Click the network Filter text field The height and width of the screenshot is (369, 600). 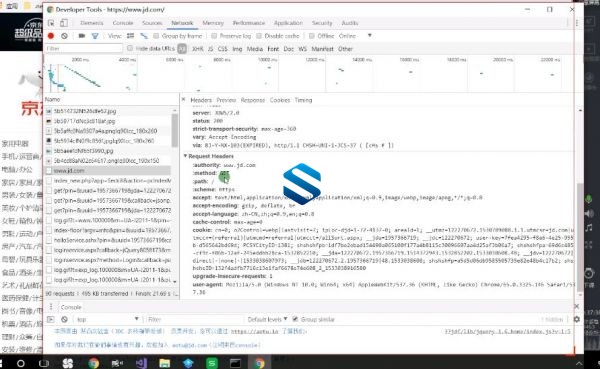point(83,48)
